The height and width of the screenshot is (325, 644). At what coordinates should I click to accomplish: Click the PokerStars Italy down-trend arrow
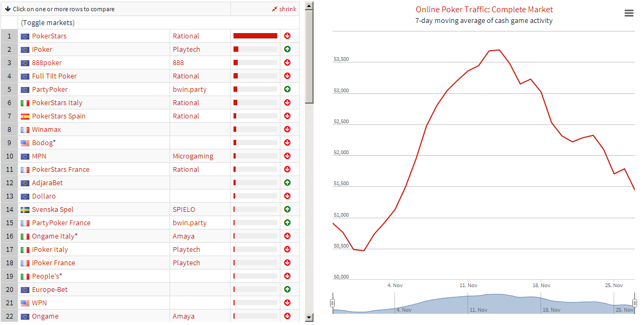(287, 102)
